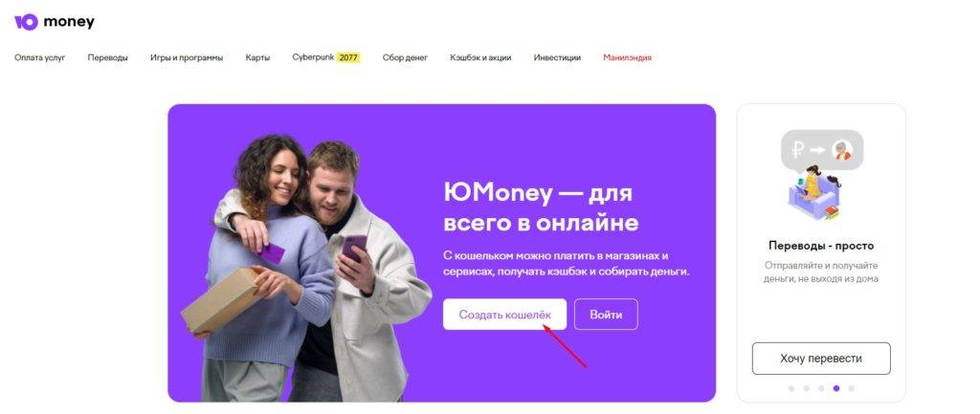Select the second carousel dot
This screenshot has height=414, width=980.
point(806,388)
